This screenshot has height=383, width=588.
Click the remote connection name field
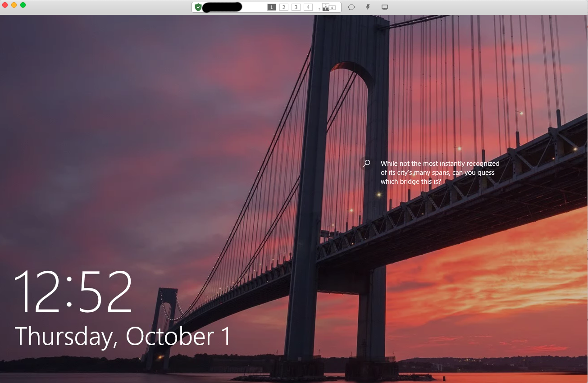223,7
